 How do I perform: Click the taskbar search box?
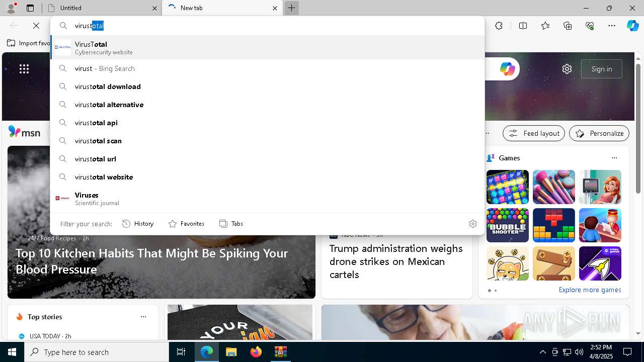pos(97,352)
